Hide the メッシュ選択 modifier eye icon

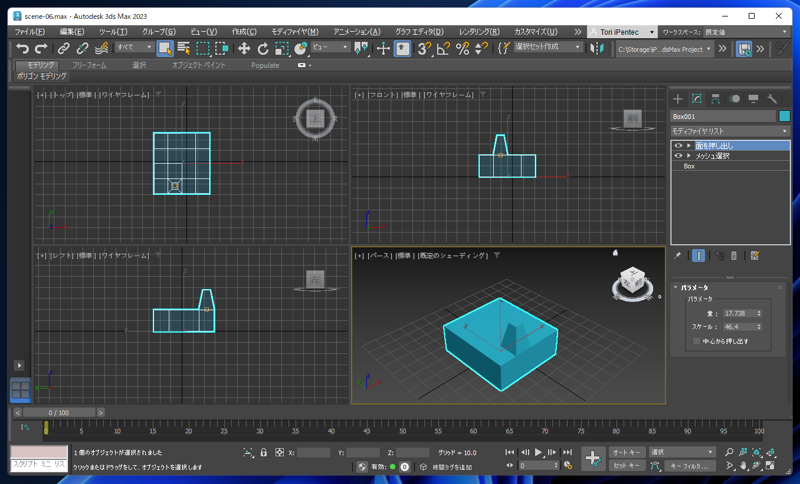pos(678,156)
